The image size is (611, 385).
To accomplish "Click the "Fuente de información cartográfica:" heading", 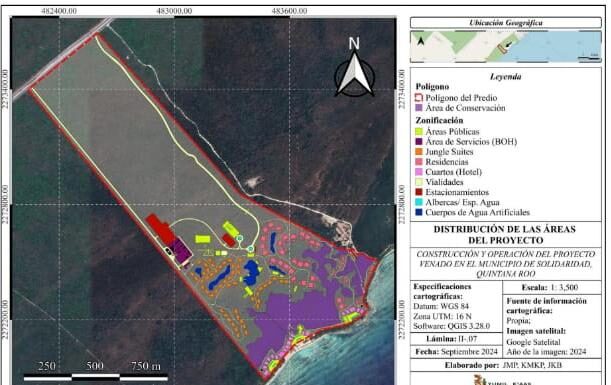I will pos(546,306).
